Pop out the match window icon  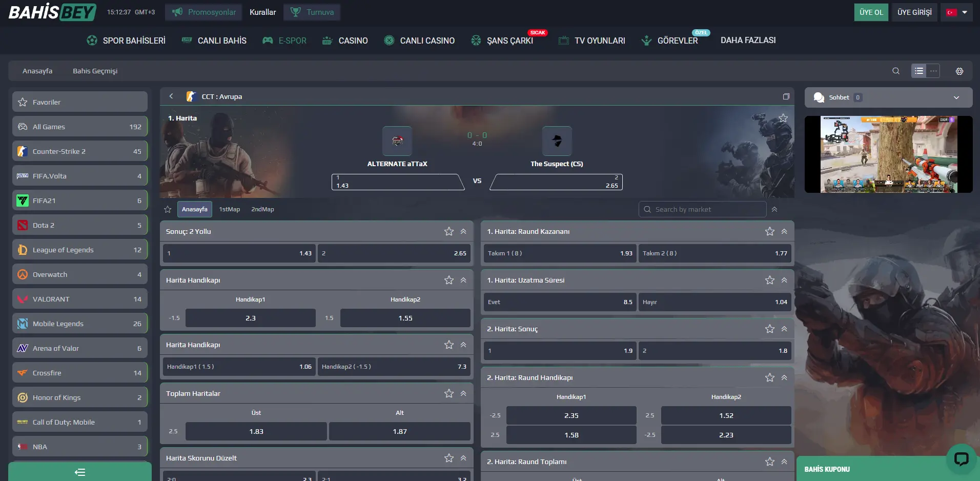(x=786, y=96)
